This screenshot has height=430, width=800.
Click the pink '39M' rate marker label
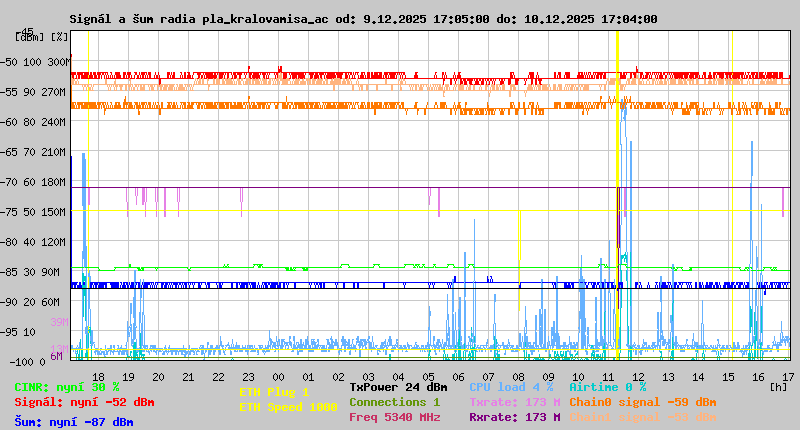[x=59, y=322]
